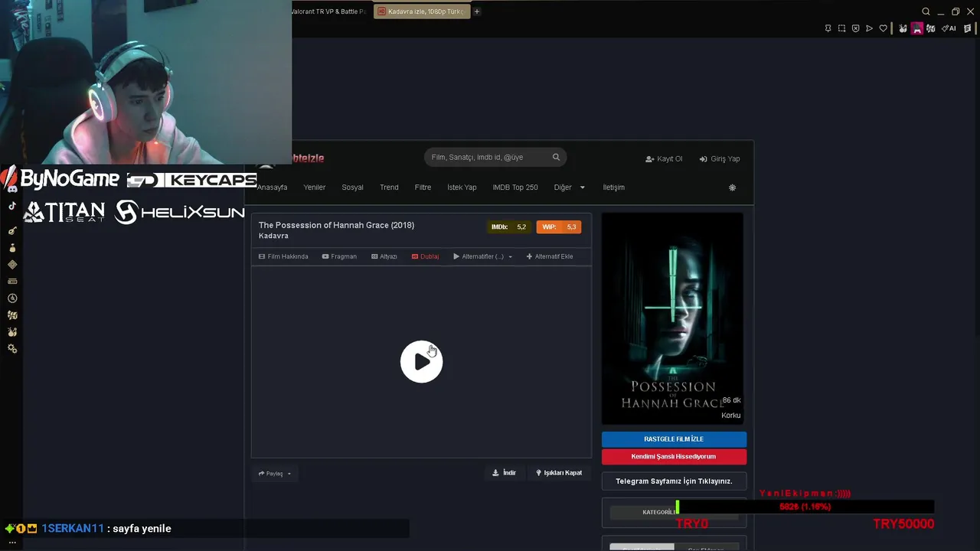This screenshot has height=551, width=980.
Task: Click the orange WiP 5,3 rating badge
Action: click(559, 227)
